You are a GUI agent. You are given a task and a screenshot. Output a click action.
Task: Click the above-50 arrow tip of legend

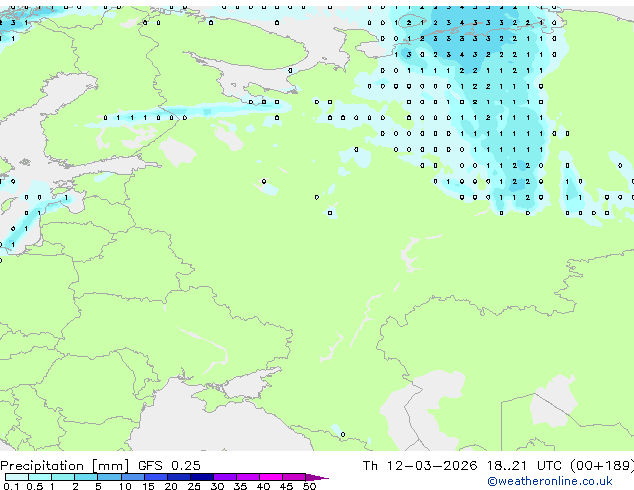(x=317, y=477)
